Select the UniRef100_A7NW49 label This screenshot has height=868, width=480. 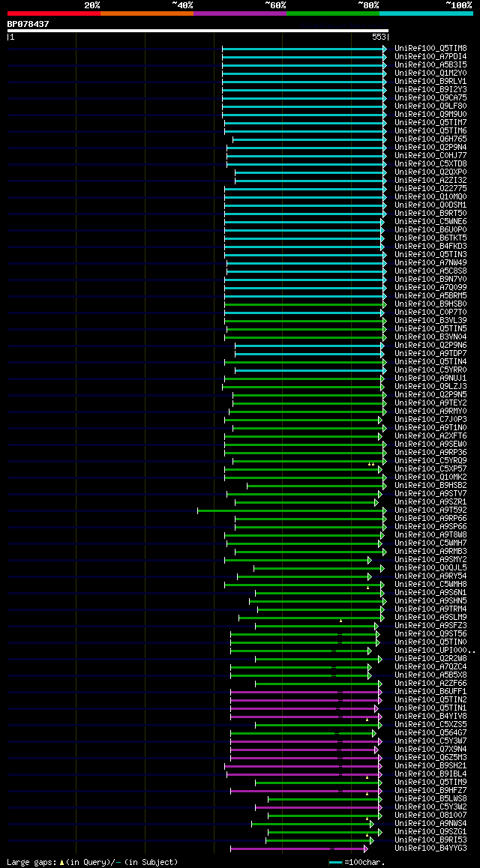(x=430, y=262)
